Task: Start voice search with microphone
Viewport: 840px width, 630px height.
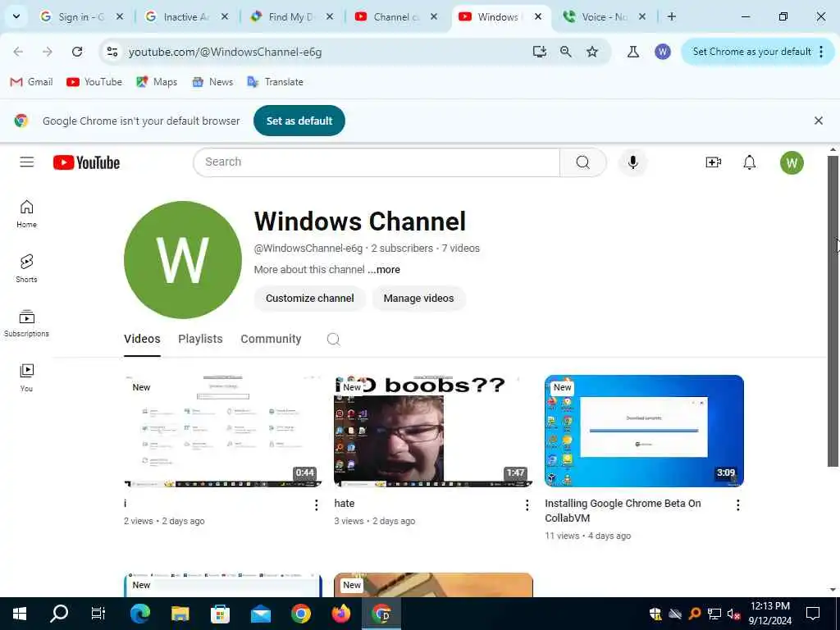Action: (x=632, y=162)
